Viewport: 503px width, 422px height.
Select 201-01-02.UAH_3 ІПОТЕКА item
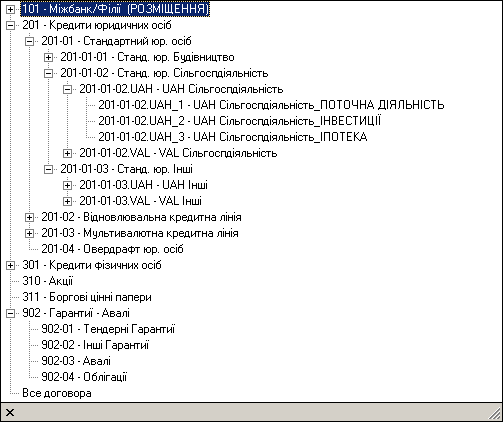click(x=233, y=137)
